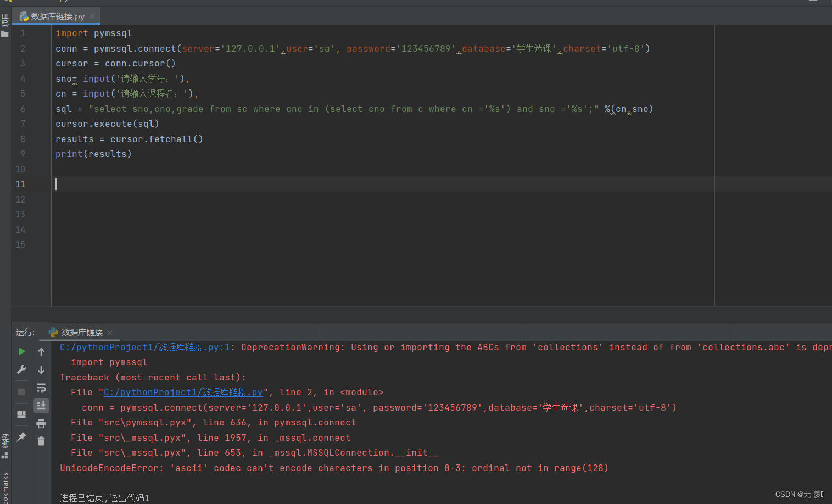Image resolution: width=832 pixels, height=504 pixels.
Task: Toggle scroll to end of console output
Action: coord(41,406)
